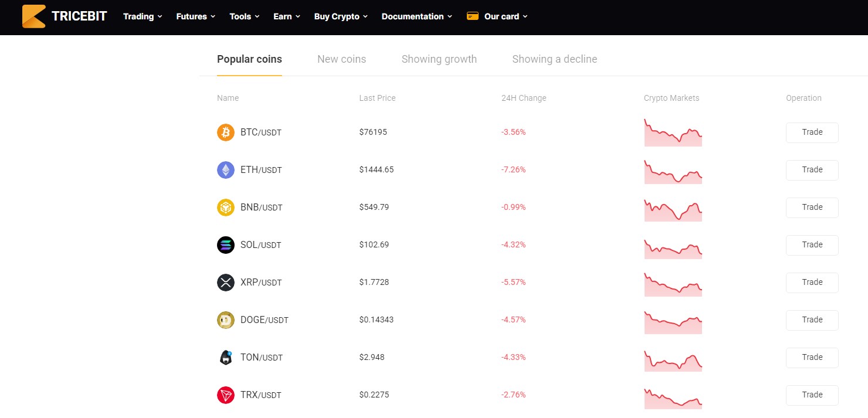Click the $1.7728 last price
868x418 pixels.
(x=374, y=283)
